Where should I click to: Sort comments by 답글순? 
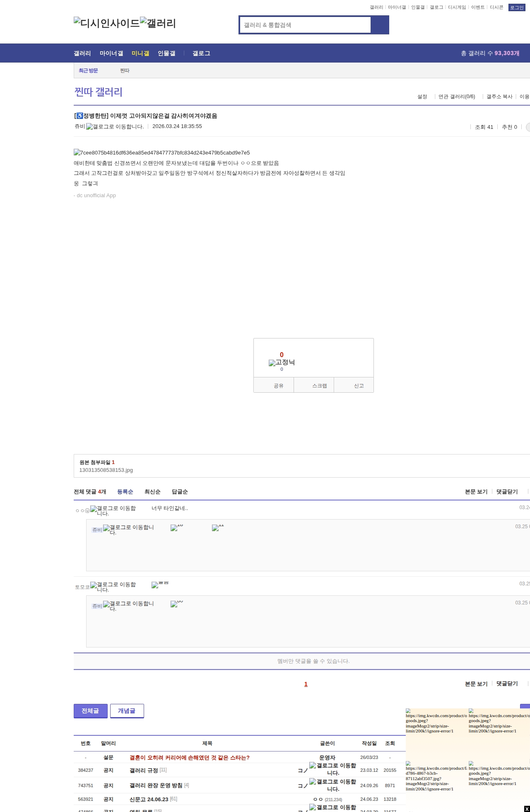coord(180,492)
